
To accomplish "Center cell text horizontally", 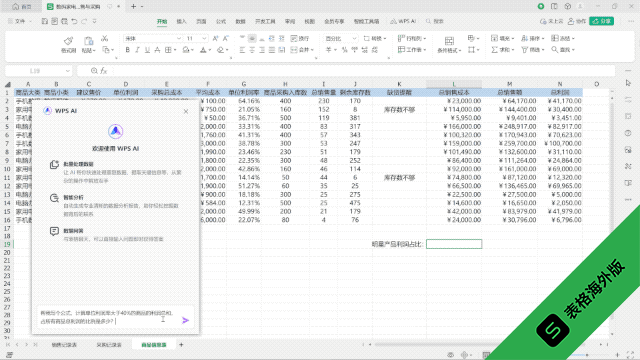I will click(252, 50).
